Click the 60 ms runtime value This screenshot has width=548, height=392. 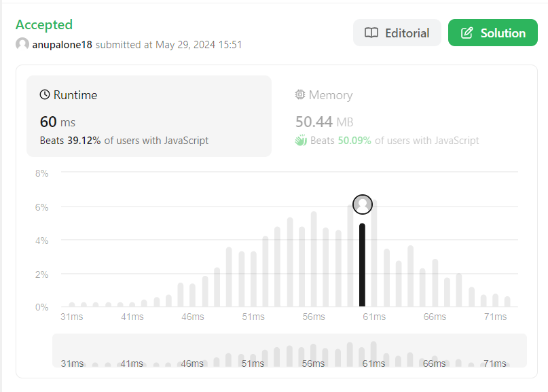[x=58, y=122]
